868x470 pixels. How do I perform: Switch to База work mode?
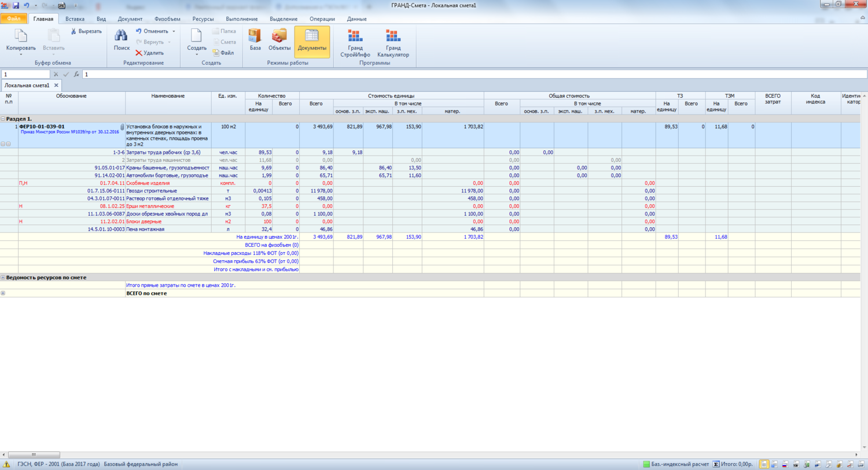255,40
